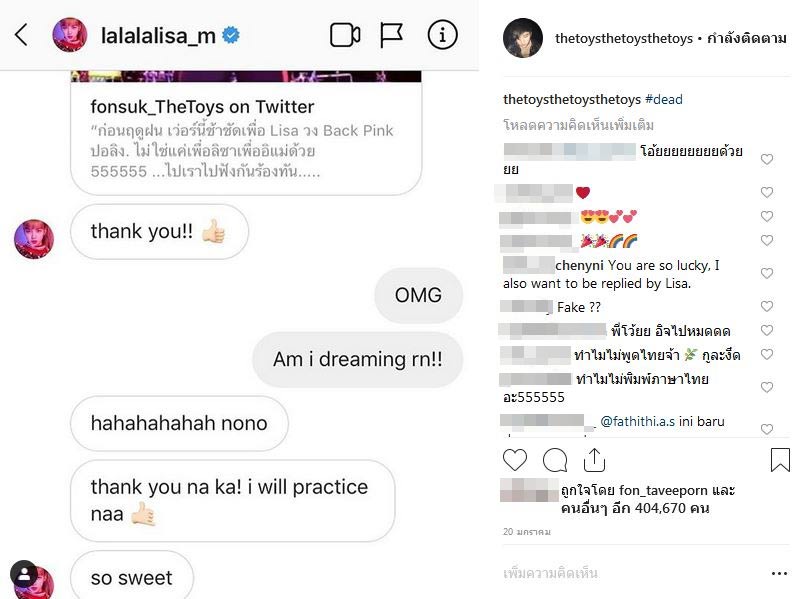The height and width of the screenshot is (599, 794).
Task: Like the "Fake ??" comment
Action: (x=767, y=306)
